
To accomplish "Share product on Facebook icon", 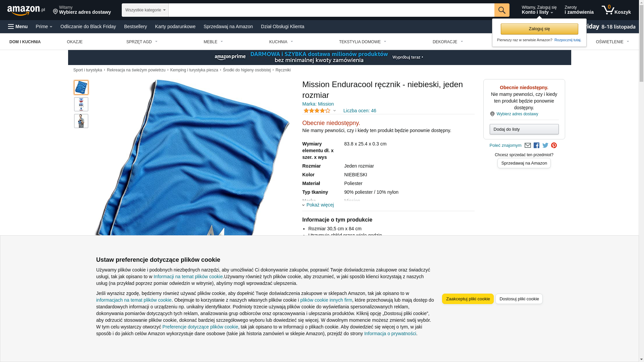I will tap(536, 145).
